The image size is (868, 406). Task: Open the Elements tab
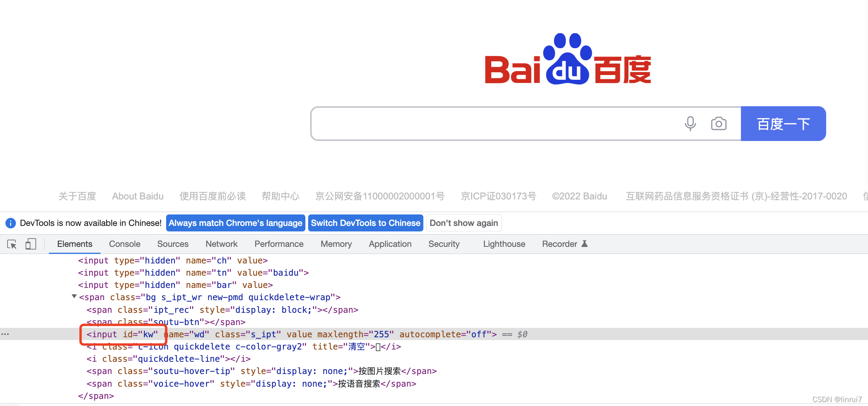tap(75, 244)
